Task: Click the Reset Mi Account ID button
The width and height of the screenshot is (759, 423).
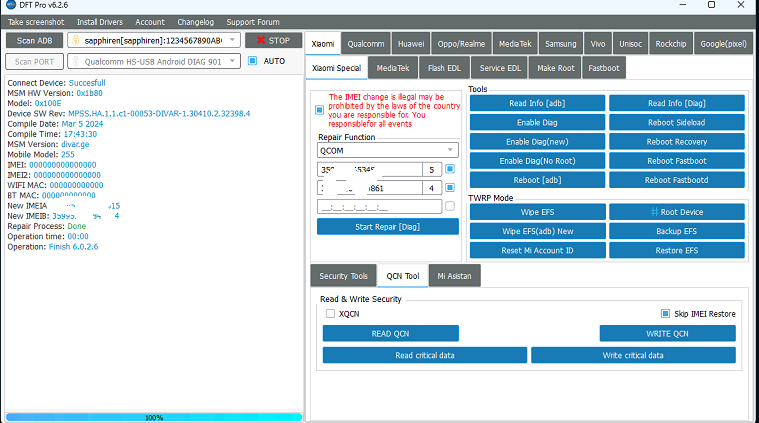Action: [537, 250]
